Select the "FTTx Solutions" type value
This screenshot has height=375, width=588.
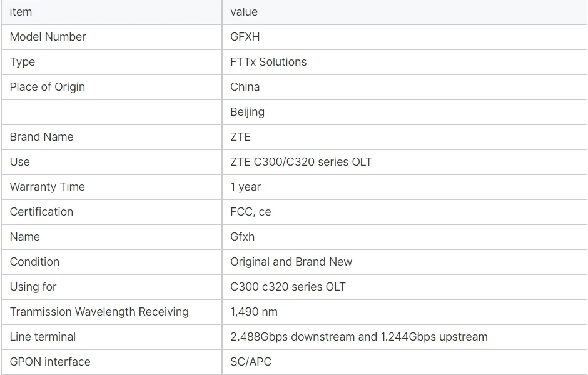(x=268, y=62)
